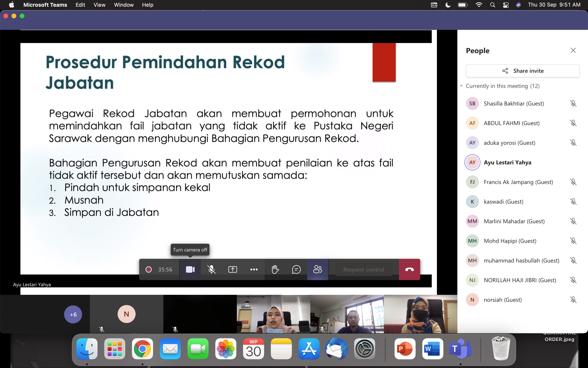The height and width of the screenshot is (368, 588).
Task: Select the N participant tile
Action: [127, 314]
